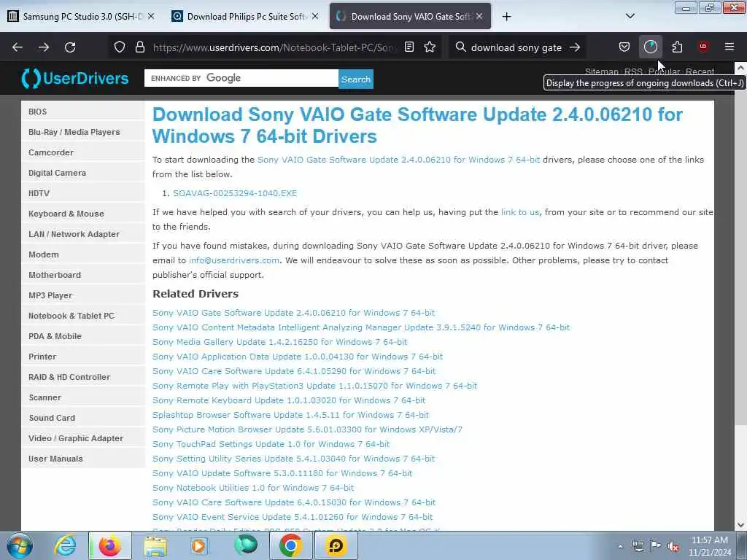Download SOAVAG-00253294-1040.EXE file

235,193
